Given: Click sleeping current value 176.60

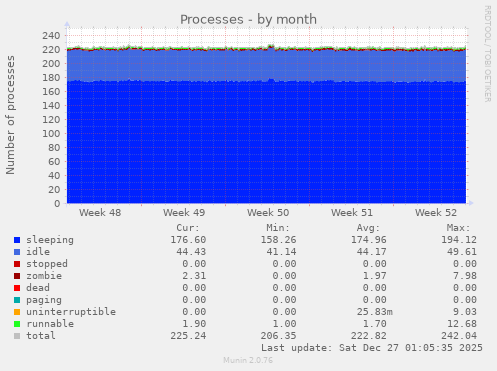Looking at the screenshot, I should (188, 240).
